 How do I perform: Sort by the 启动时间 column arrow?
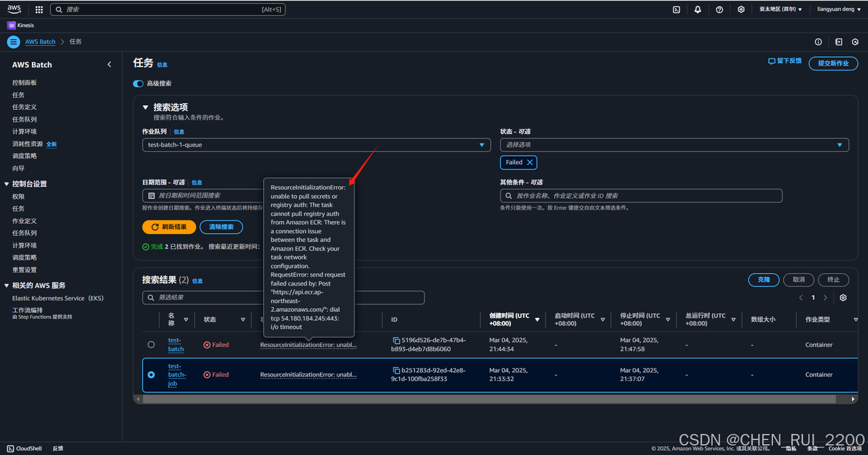pos(603,319)
